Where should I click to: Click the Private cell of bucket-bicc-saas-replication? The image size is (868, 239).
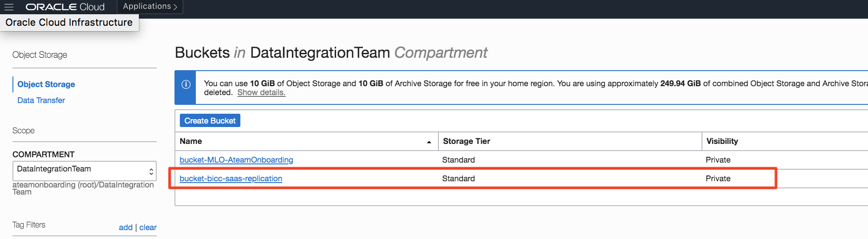click(718, 179)
